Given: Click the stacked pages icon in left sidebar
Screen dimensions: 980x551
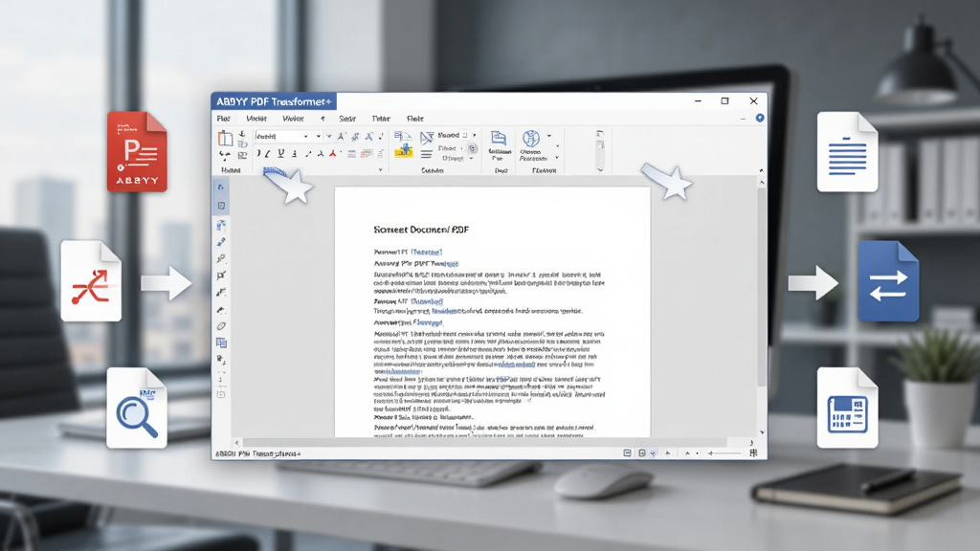Looking at the screenshot, I should tap(221, 343).
